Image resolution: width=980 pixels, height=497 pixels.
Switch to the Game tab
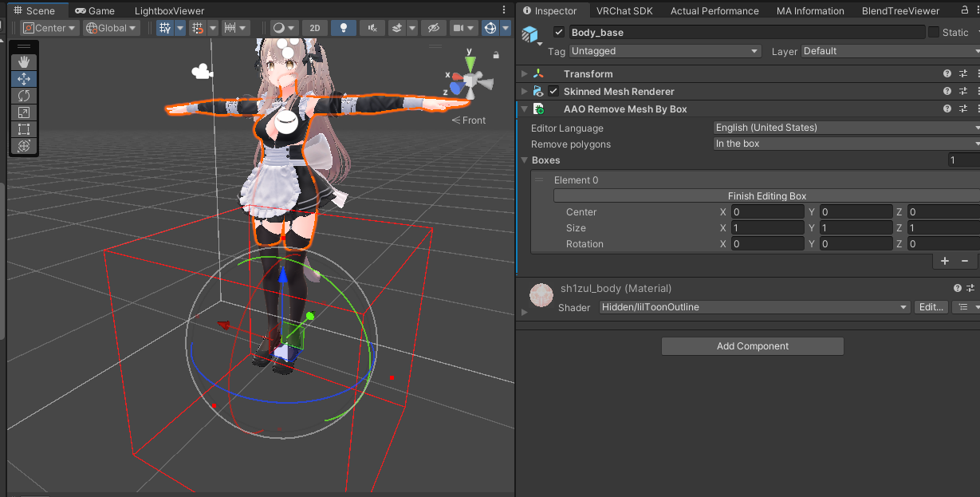95,10
